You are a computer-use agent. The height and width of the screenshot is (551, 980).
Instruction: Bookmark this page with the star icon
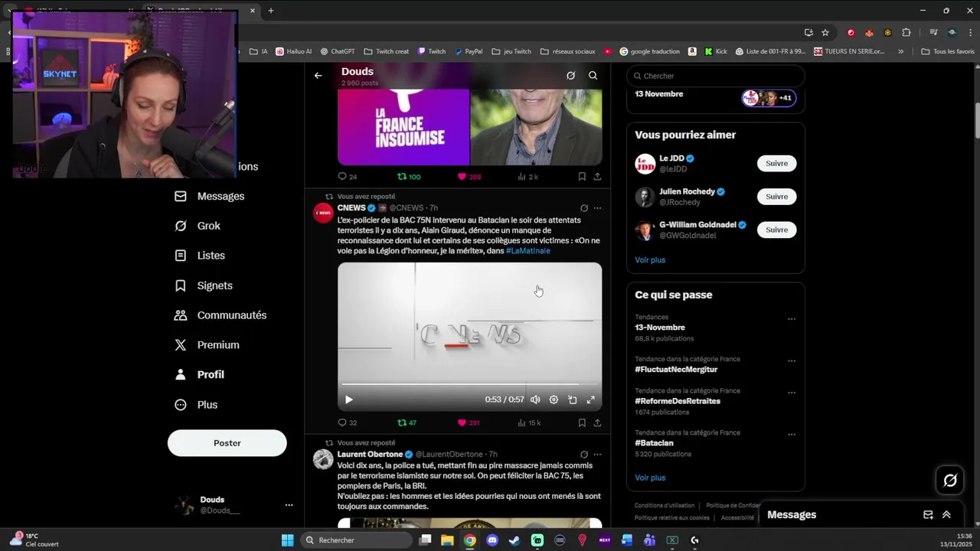(x=825, y=32)
